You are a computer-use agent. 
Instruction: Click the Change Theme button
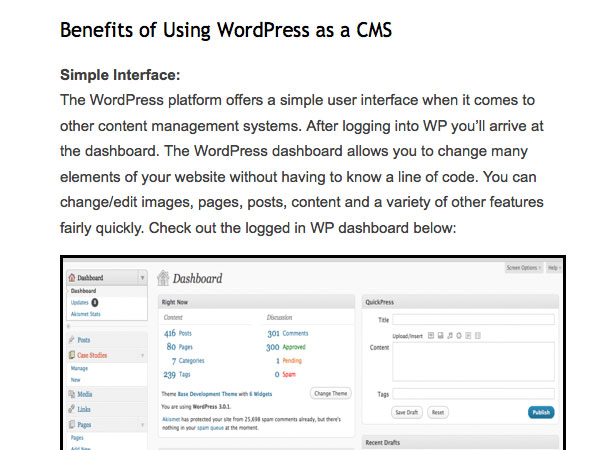[x=331, y=394]
